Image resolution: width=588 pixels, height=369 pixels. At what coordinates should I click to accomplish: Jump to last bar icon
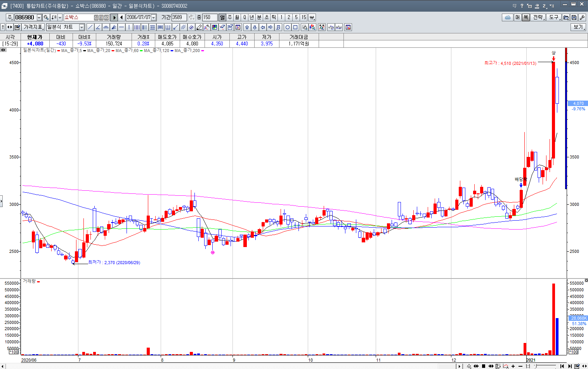click(x=570, y=366)
